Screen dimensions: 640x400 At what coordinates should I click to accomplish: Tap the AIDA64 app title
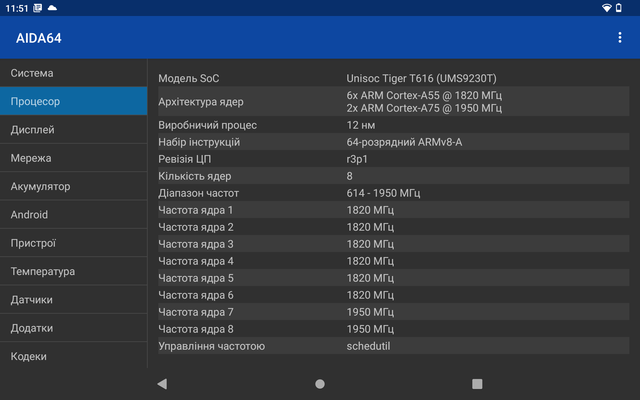pos(39,38)
